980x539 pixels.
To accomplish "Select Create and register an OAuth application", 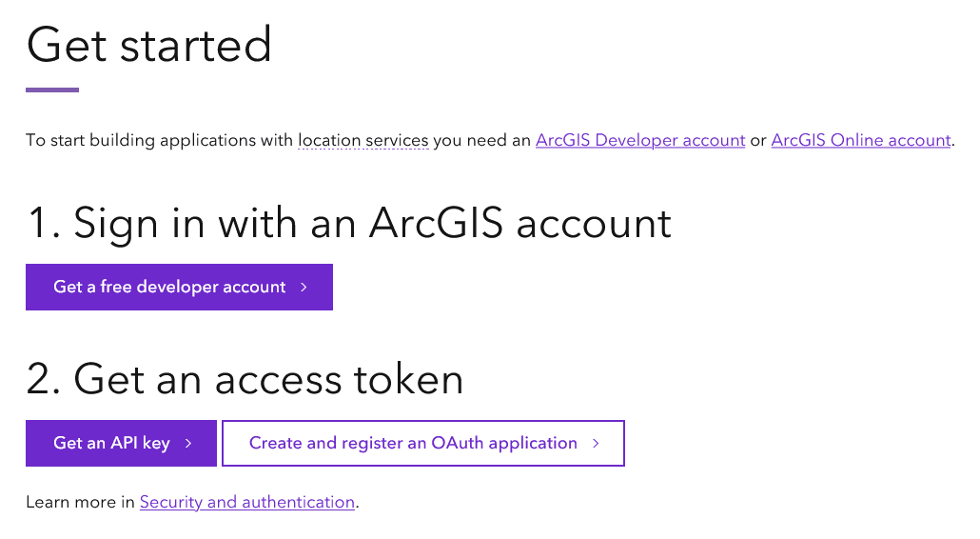I will pyautogui.click(x=414, y=444).
